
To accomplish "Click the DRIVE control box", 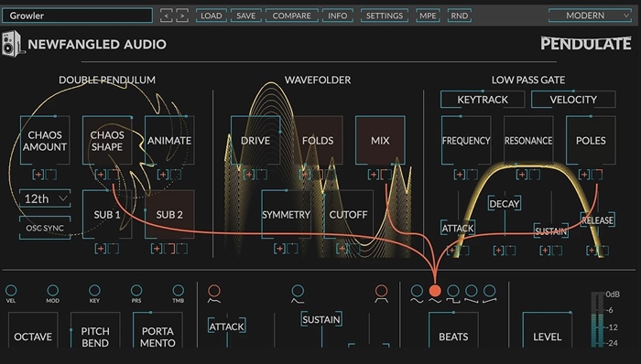I will pos(255,140).
